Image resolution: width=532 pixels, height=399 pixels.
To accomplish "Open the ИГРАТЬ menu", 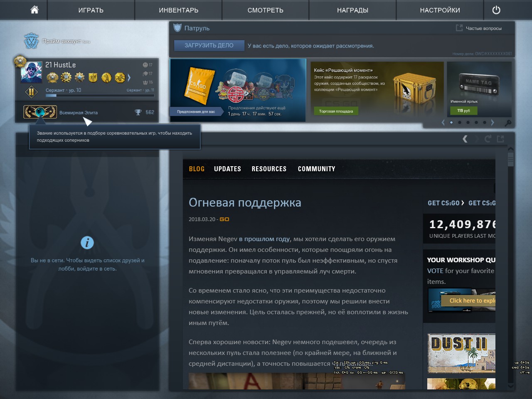I will point(91,10).
